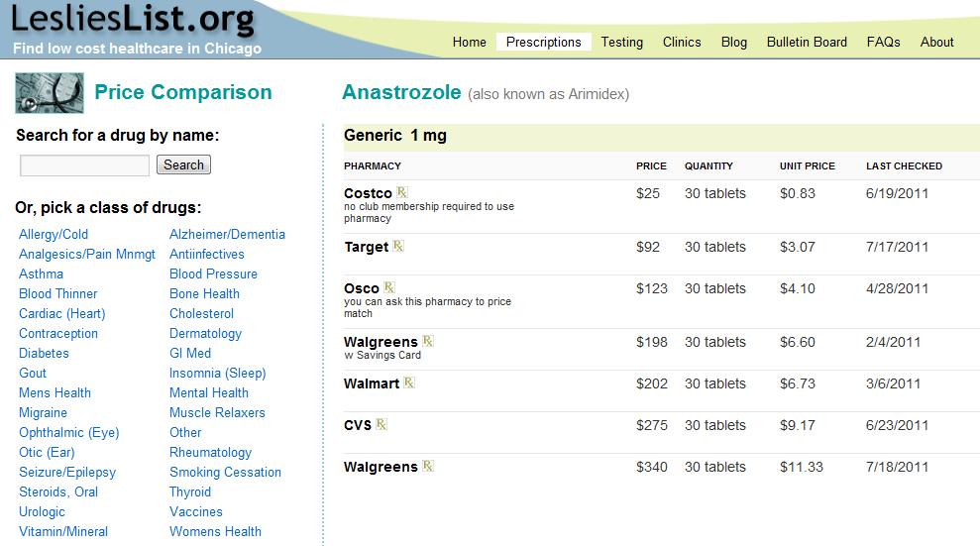
Task: Select the Vaccines class
Action: pos(195,512)
